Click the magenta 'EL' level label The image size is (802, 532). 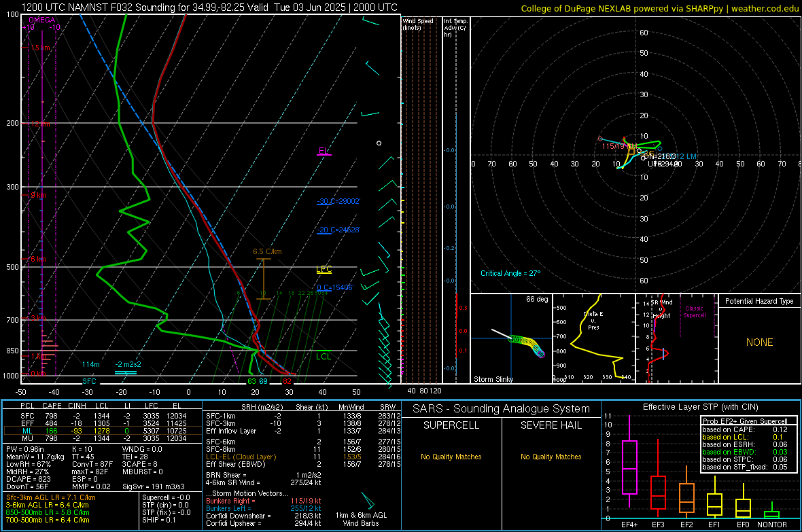click(x=324, y=151)
